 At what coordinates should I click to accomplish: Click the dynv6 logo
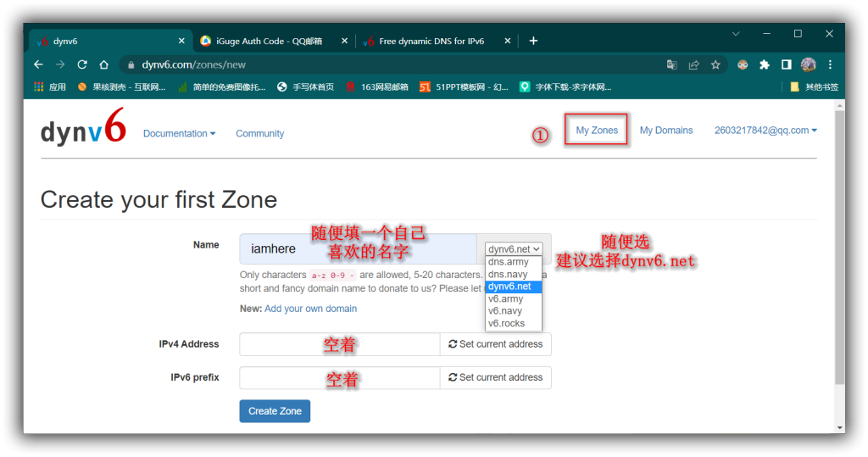(x=83, y=127)
